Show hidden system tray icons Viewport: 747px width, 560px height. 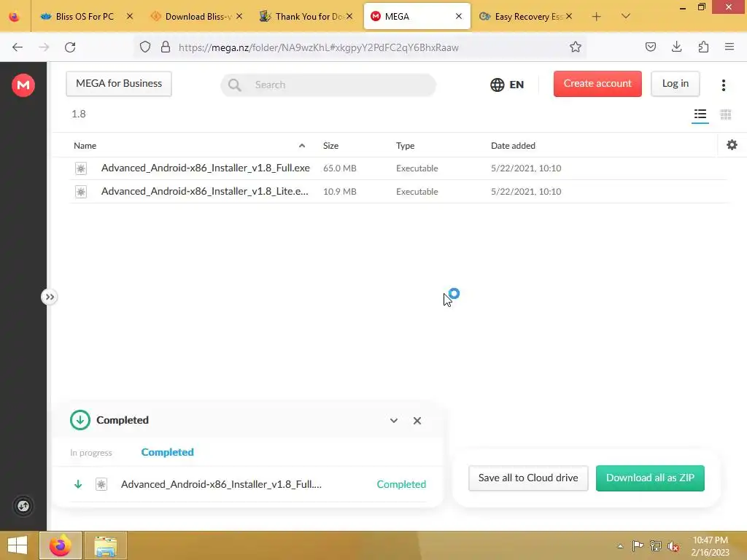point(620,546)
